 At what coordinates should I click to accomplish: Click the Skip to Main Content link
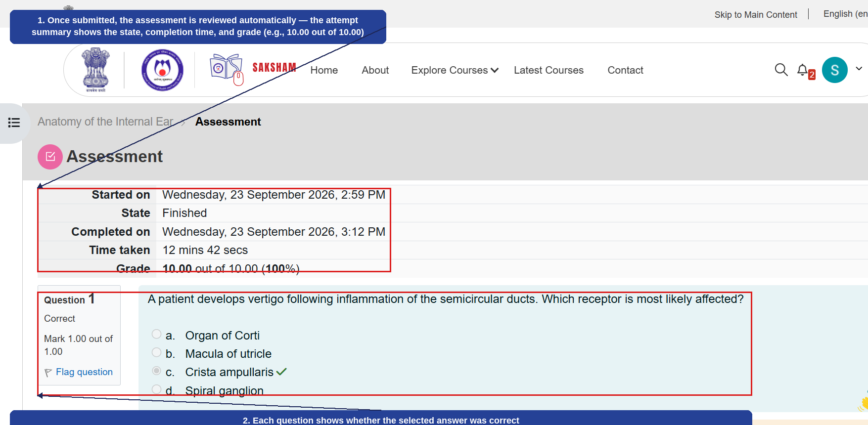pyautogui.click(x=756, y=15)
